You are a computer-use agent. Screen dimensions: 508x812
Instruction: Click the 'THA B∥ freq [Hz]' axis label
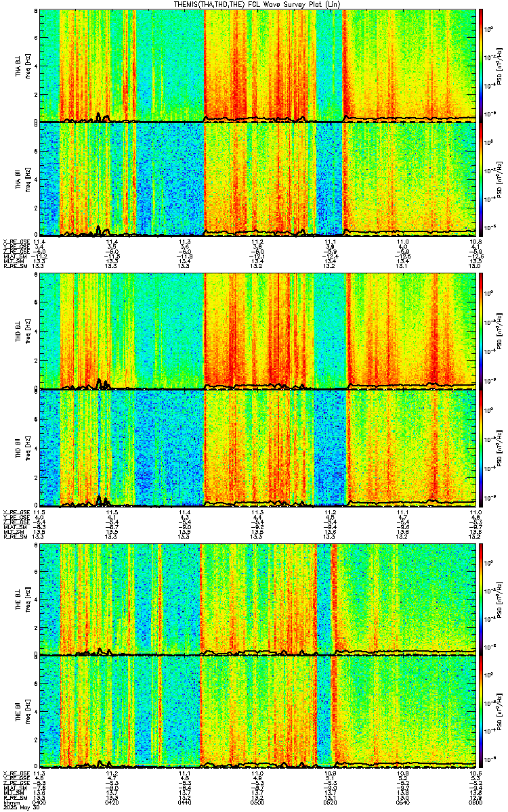click(23, 179)
